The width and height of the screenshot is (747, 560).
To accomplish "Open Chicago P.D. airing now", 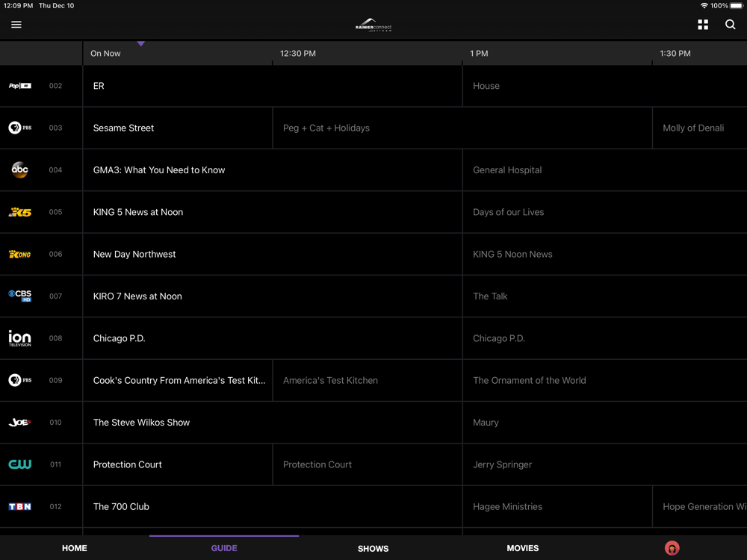I will (x=273, y=338).
